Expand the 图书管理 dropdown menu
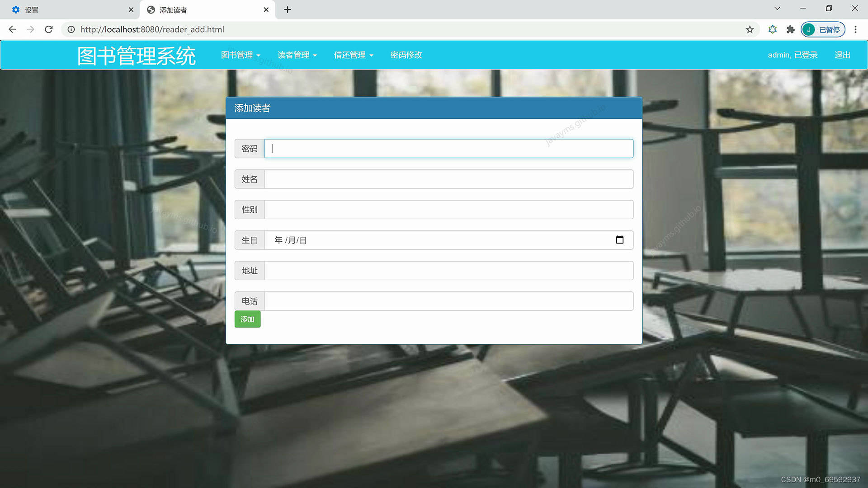 click(240, 55)
